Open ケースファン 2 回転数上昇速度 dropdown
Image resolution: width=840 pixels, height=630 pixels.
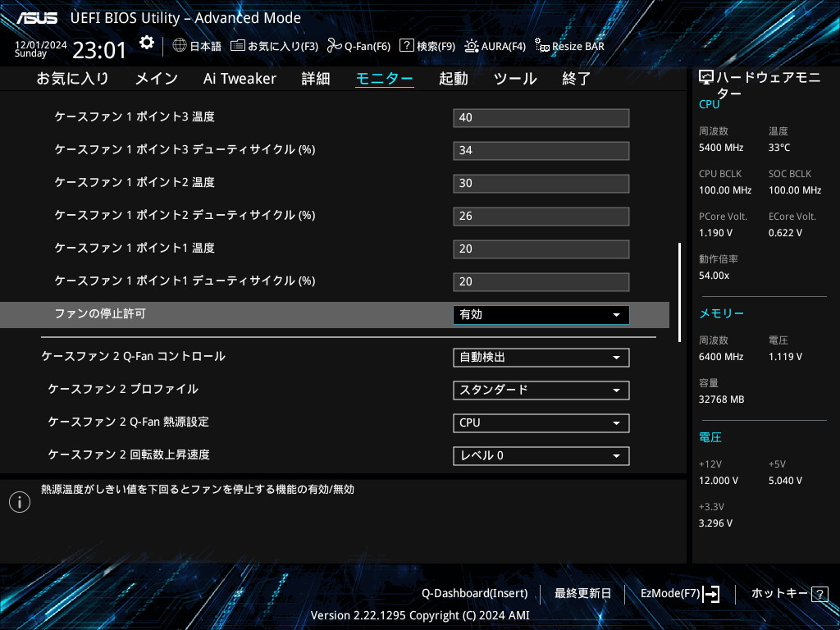coord(541,455)
